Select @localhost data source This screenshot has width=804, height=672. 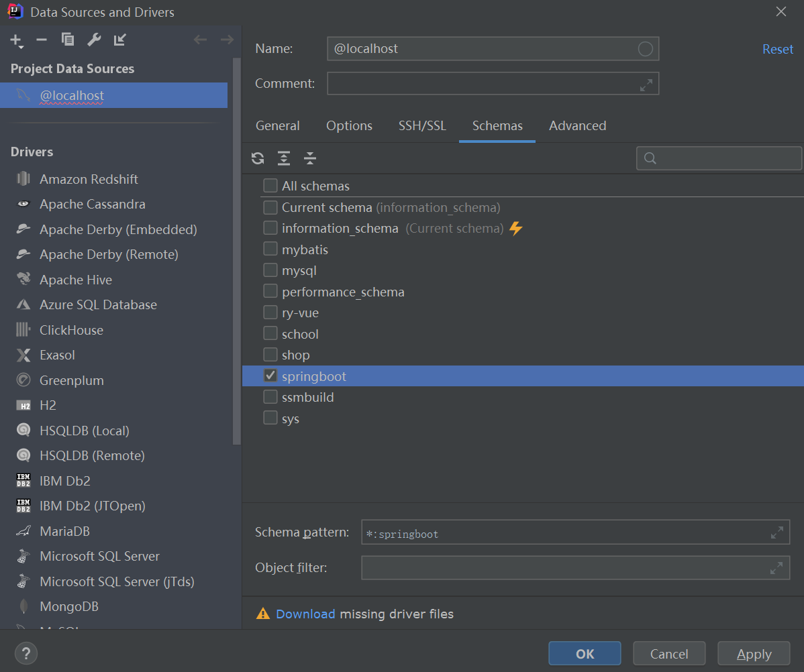(114, 95)
